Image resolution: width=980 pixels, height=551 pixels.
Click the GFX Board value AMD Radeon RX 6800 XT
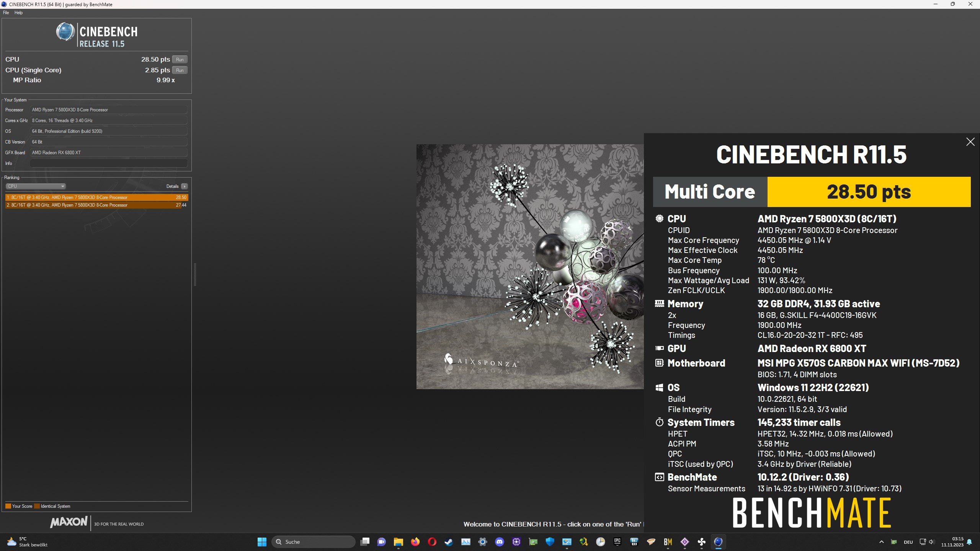(109, 153)
